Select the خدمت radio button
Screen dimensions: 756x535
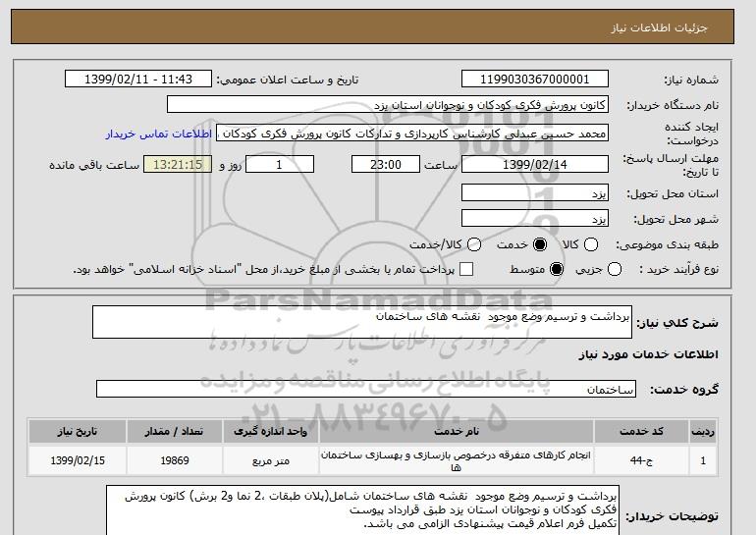click(x=540, y=244)
